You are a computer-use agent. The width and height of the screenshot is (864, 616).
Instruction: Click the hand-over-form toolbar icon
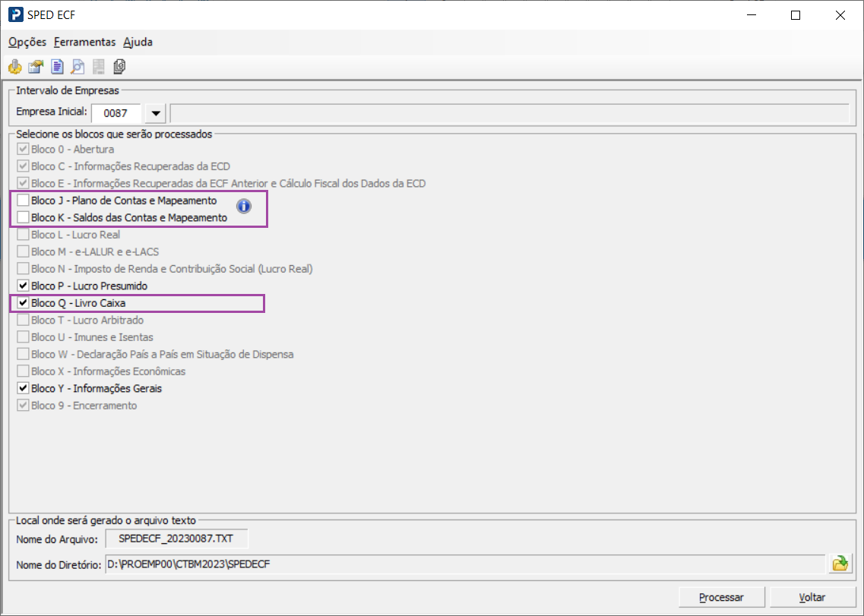[36, 67]
